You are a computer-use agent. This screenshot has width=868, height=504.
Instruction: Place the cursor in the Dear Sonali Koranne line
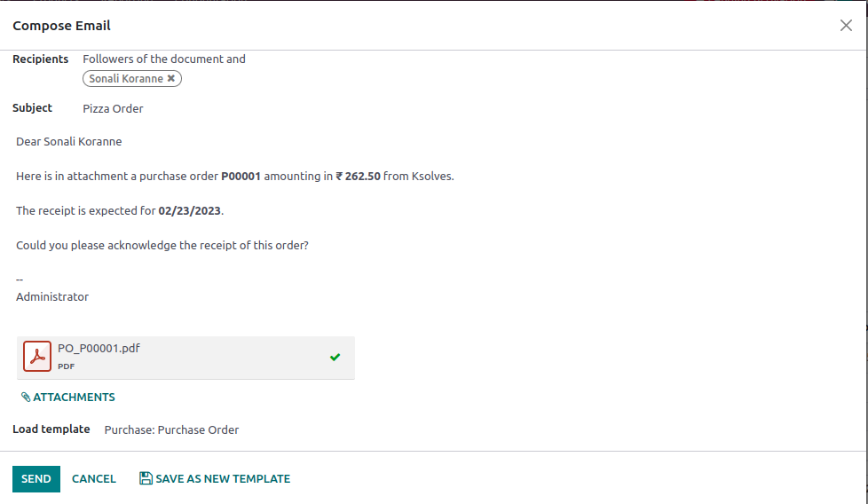click(x=69, y=142)
